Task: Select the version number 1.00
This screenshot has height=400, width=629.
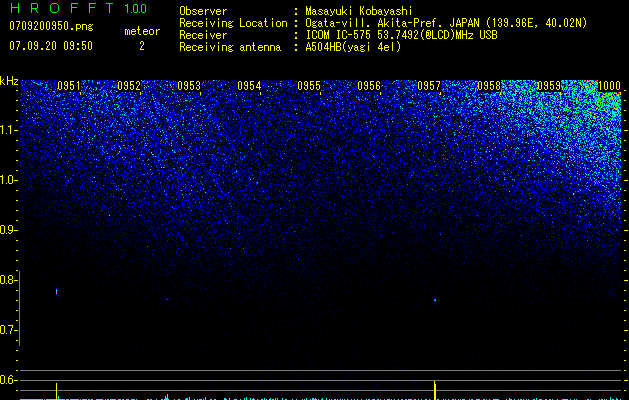Action: pos(136,9)
